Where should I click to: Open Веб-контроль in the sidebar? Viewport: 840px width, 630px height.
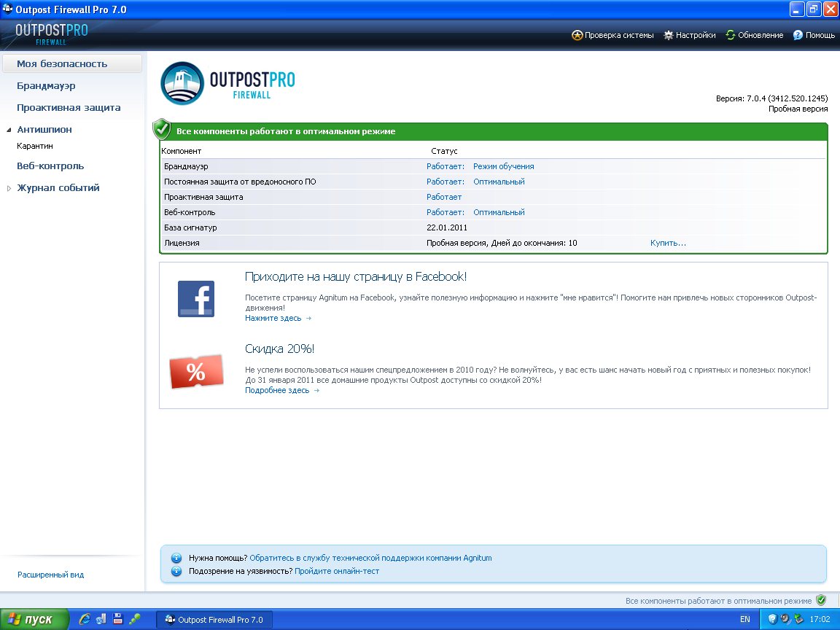click(x=50, y=166)
